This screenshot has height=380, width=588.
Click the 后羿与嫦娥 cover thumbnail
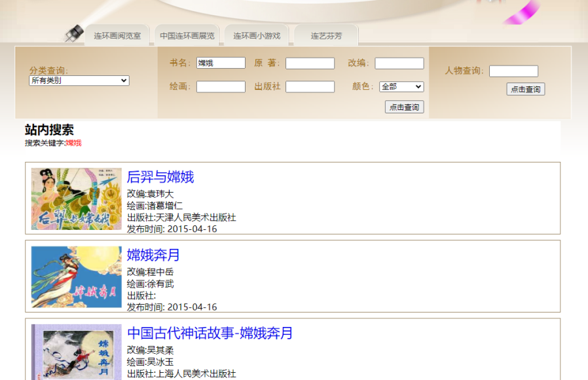coord(77,199)
